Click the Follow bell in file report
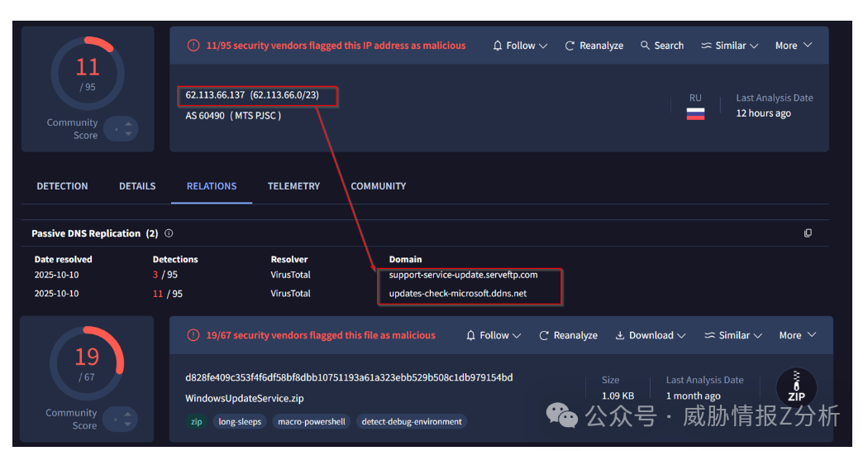The image size is (868, 451). pyautogui.click(x=470, y=335)
